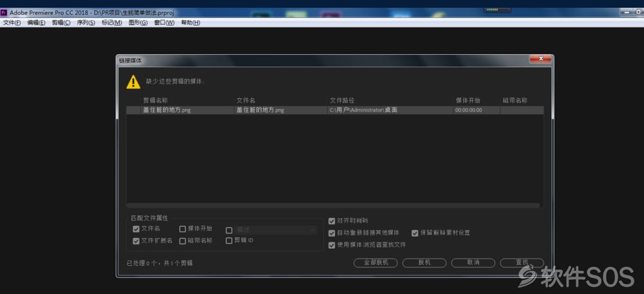Image resolution: width=644 pixels, height=294 pixels.
Task: Close the 链接媒体 dialog
Action: (x=540, y=59)
